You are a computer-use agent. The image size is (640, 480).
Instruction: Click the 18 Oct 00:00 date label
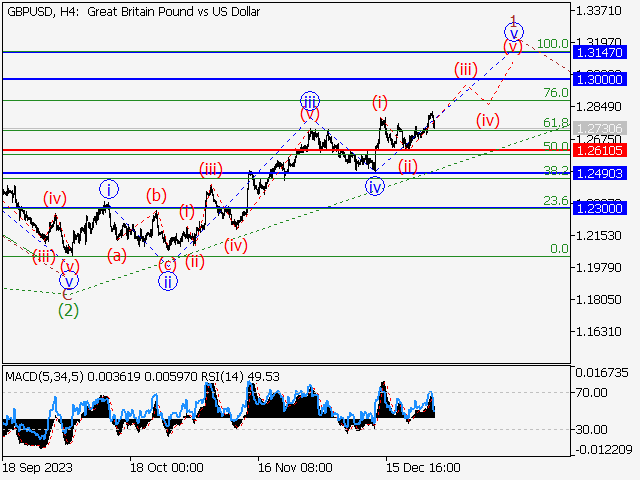pyautogui.click(x=167, y=468)
